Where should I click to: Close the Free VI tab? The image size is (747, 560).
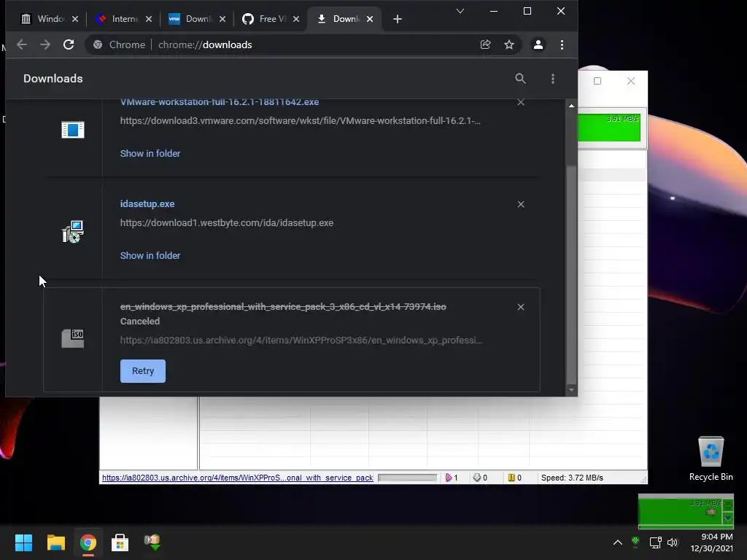pyautogui.click(x=296, y=19)
